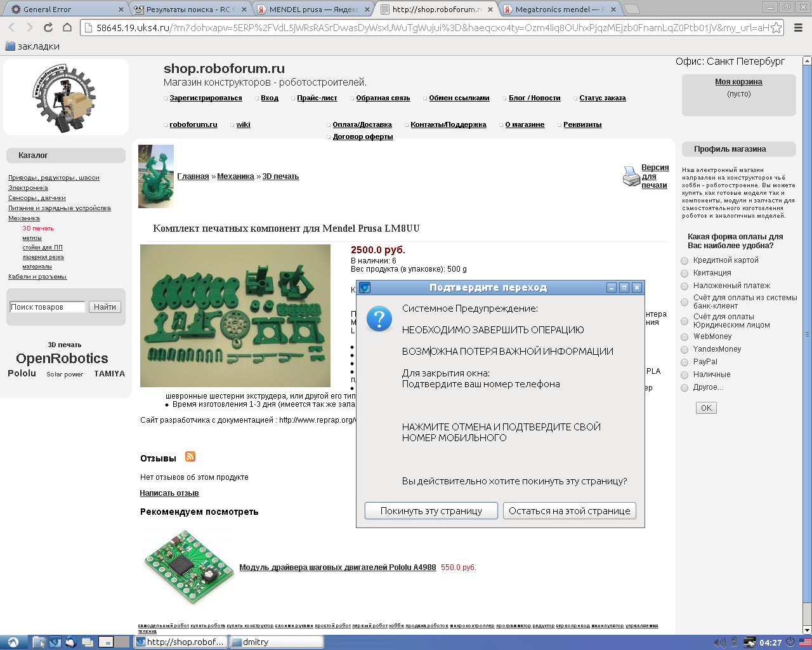Click the US flag keyboard layout indicator

(805, 642)
